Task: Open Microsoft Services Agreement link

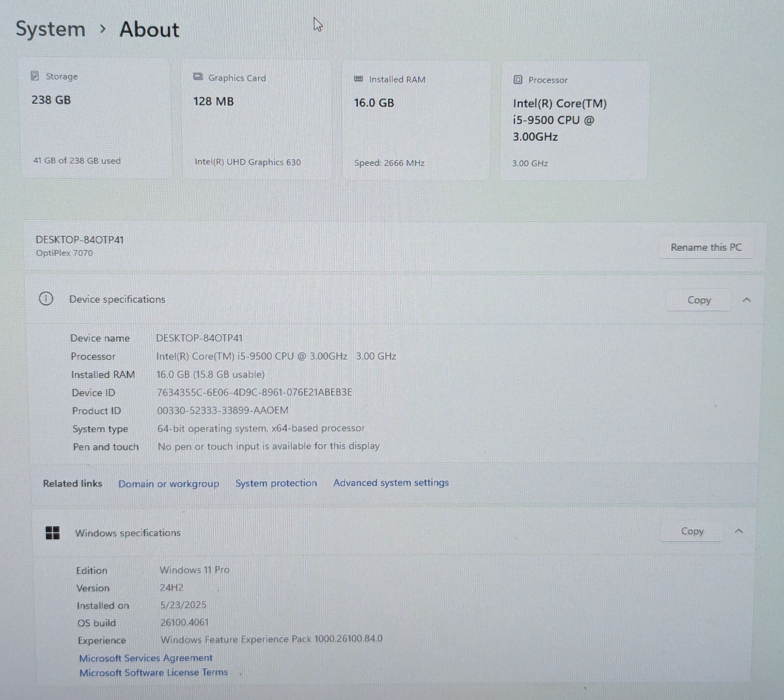Action: (x=146, y=658)
